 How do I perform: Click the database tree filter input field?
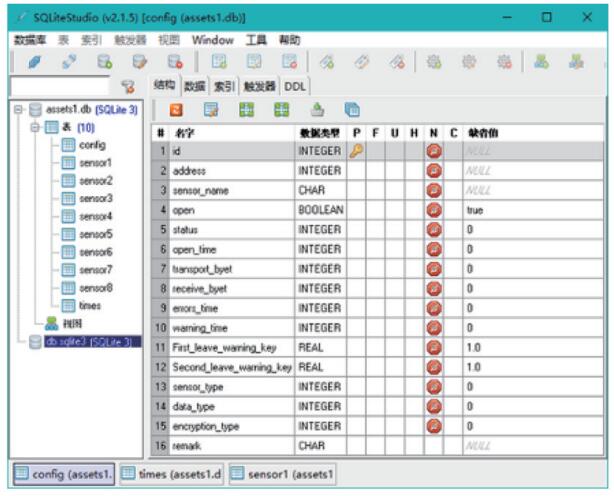[x=60, y=87]
